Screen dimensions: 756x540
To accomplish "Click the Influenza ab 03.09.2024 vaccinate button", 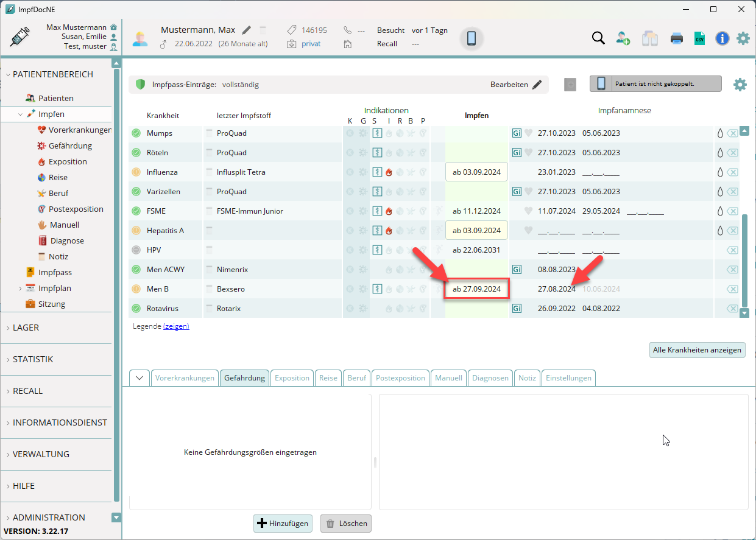I will coord(476,172).
